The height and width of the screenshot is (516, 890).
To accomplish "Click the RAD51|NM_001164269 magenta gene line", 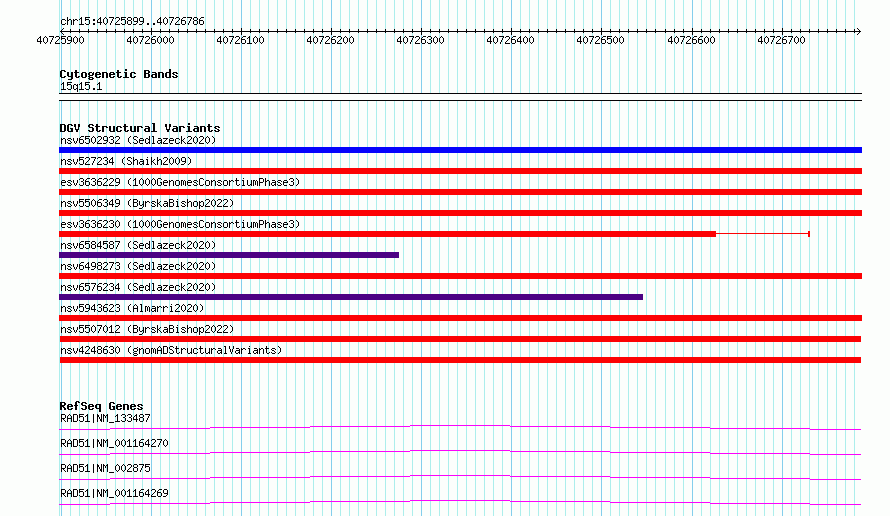I will [460, 502].
